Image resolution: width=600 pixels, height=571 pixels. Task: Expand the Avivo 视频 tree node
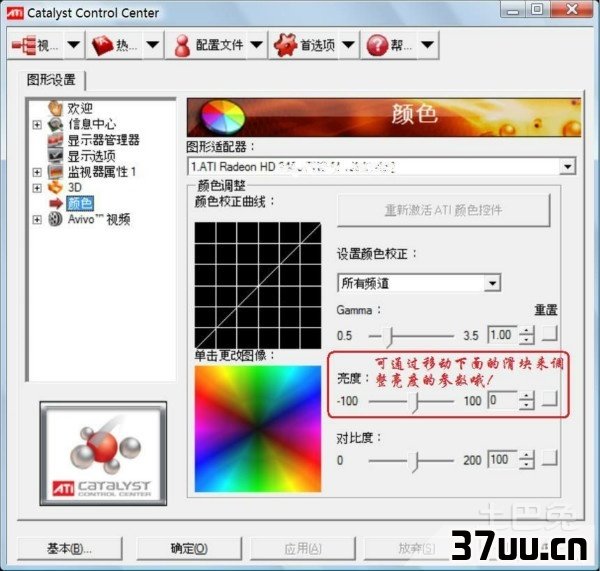(x=37, y=219)
